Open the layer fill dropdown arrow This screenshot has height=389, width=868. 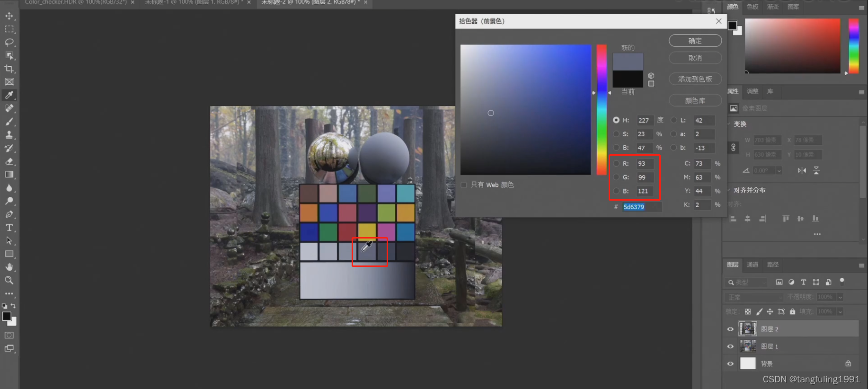(x=840, y=311)
